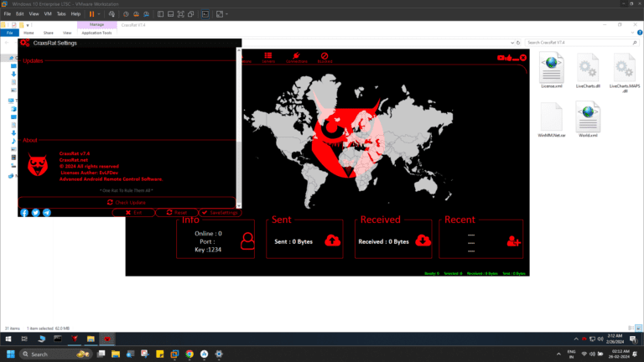Select the WinMM.Net.rar file
The image size is (644, 362).
551,120
